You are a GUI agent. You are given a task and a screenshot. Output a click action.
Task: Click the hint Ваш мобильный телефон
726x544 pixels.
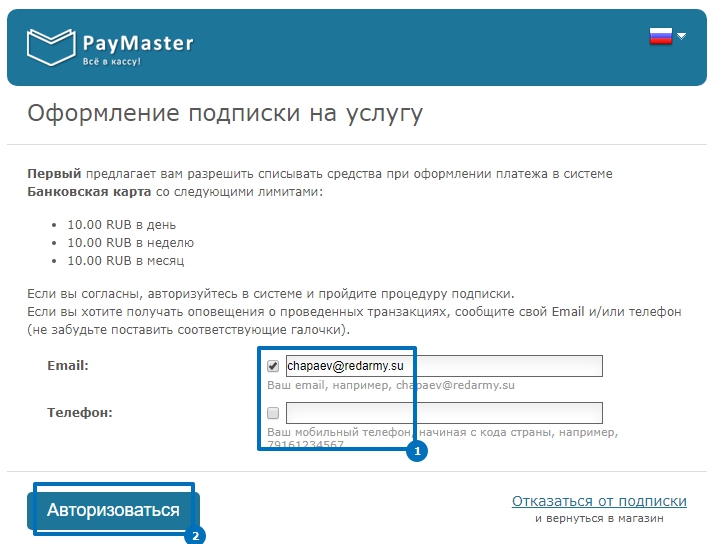(339, 432)
